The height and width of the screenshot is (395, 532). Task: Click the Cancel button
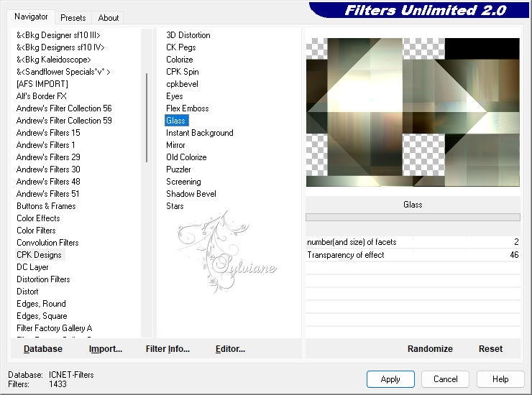445,378
